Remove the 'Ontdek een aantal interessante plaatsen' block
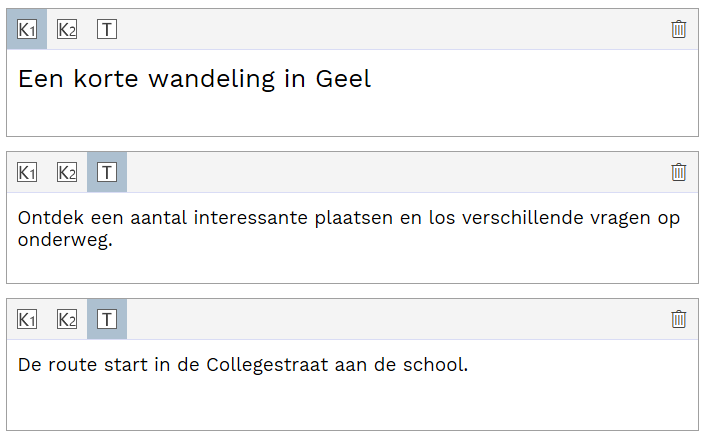Image resolution: width=707 pixels, height=439 pixels. point(679,172)
